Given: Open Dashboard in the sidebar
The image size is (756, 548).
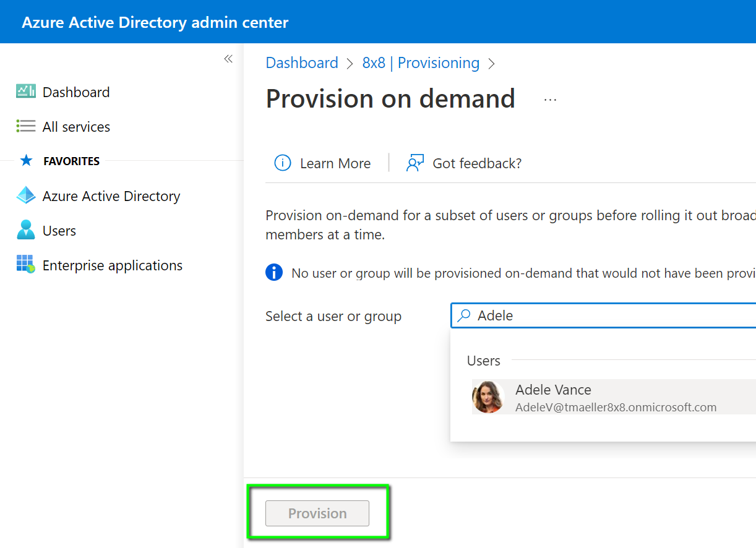Looking at the screenshot, I should pos(76,92).
